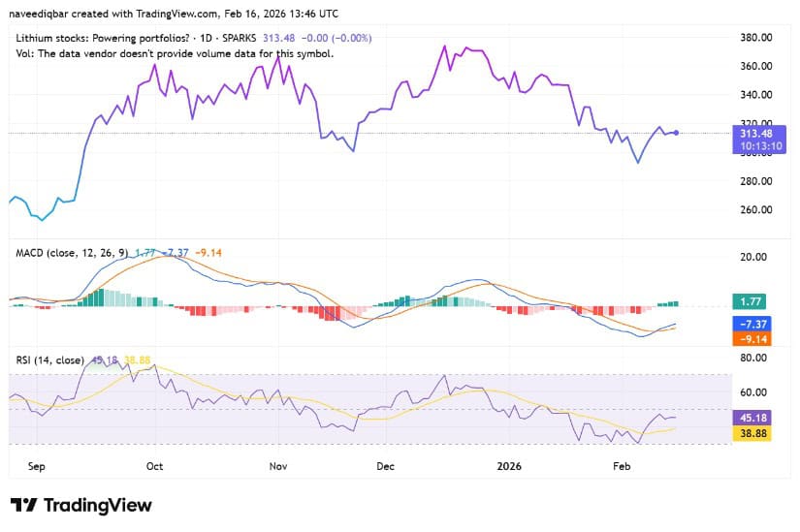Click the blue MACD line value tag -7.37

click(x=751, y=323)
